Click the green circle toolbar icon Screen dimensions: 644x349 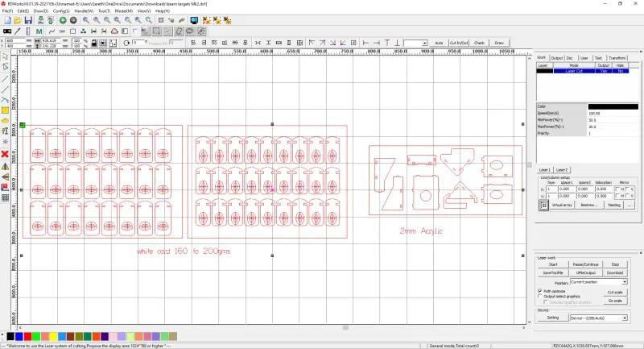[63, 20]
